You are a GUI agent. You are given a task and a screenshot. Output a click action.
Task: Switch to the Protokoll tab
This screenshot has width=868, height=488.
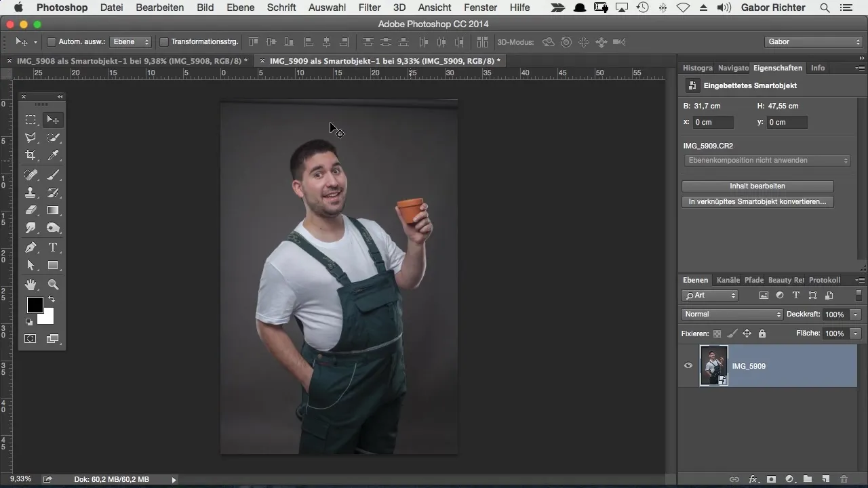click(825, 280)
